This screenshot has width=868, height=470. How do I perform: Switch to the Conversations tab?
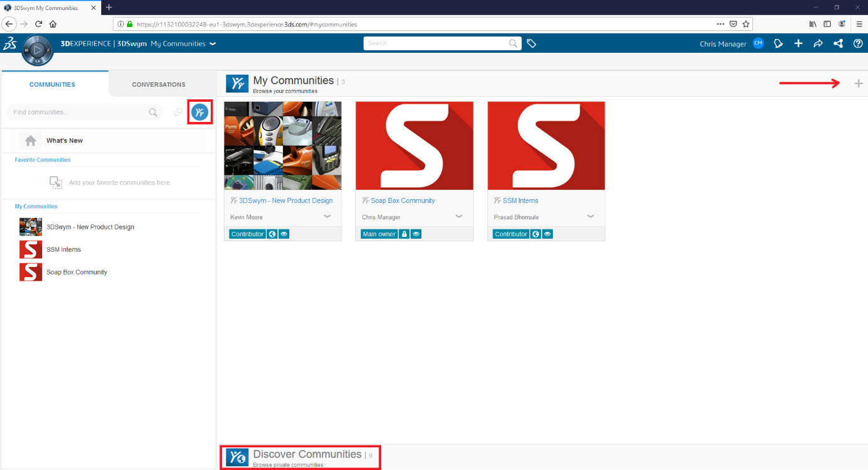tap(159, 84)
